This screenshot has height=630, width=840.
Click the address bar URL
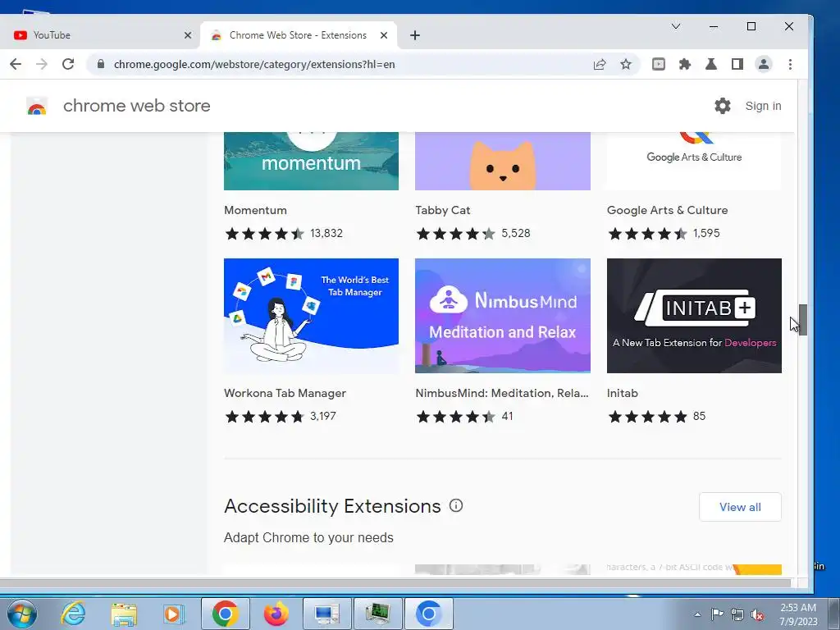click(x=254, y=64)
